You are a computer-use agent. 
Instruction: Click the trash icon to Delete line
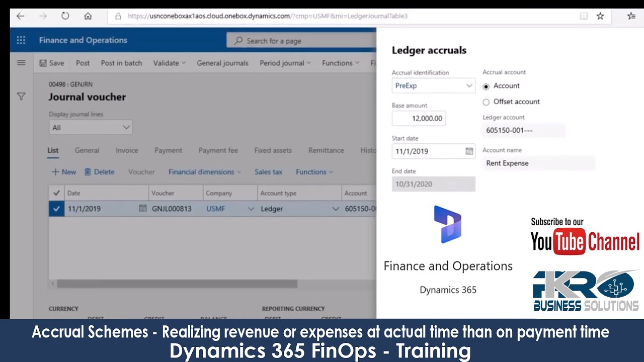point(88,172)
